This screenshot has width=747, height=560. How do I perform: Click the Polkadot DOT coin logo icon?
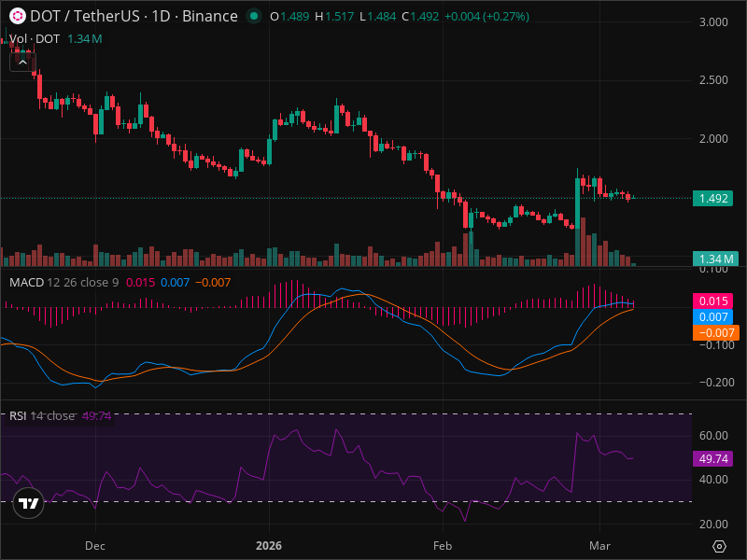(x=18, y=16)
